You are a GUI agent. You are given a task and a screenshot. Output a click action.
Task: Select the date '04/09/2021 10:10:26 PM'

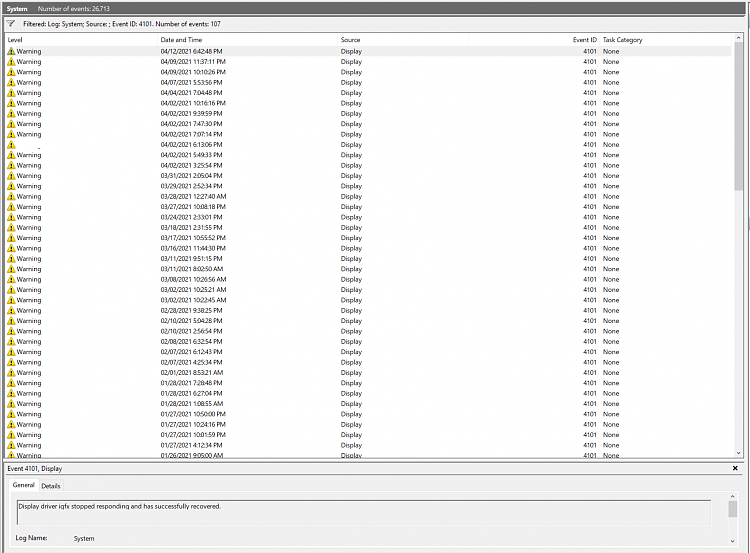[x=193, y=72]
